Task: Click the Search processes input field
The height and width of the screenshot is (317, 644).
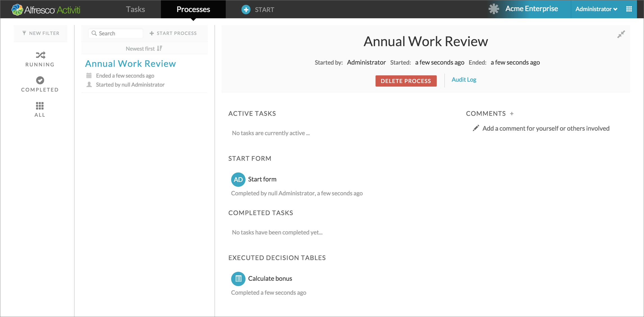Action: point(115,33)
